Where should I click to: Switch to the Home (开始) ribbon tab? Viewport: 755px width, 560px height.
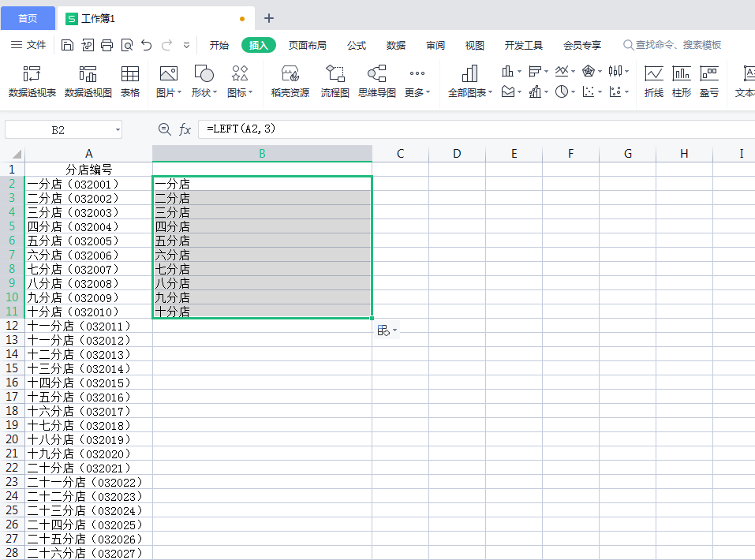click(219, 45)
